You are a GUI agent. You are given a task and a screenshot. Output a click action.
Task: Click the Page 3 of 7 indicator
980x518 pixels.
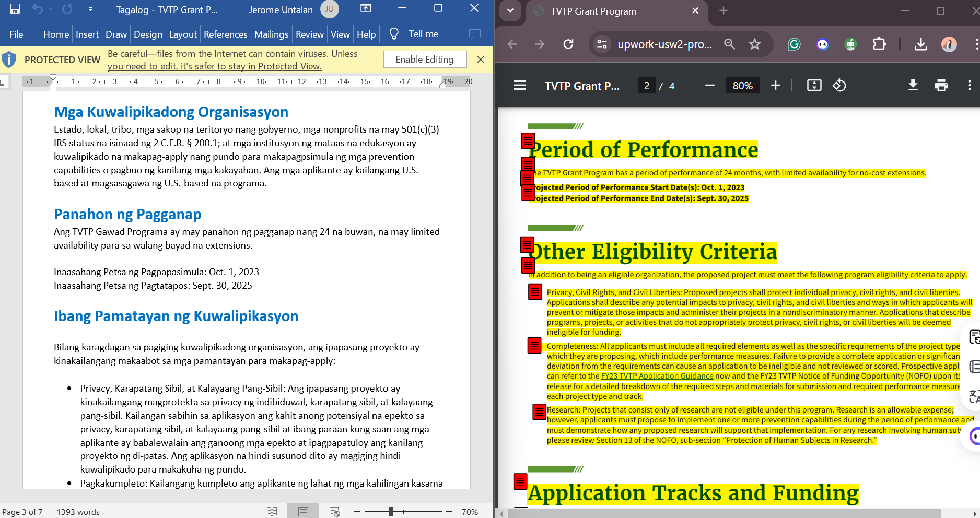point(22,512)
